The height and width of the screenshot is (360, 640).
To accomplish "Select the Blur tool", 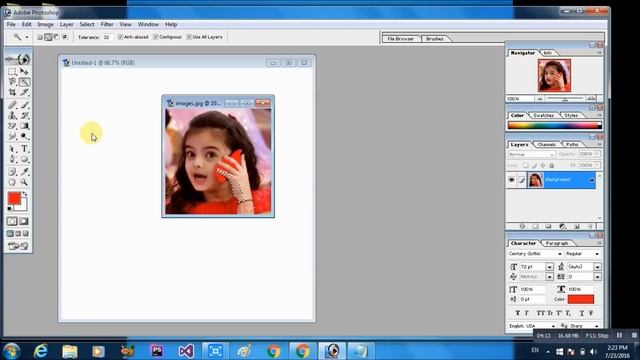I will [12, 136].
